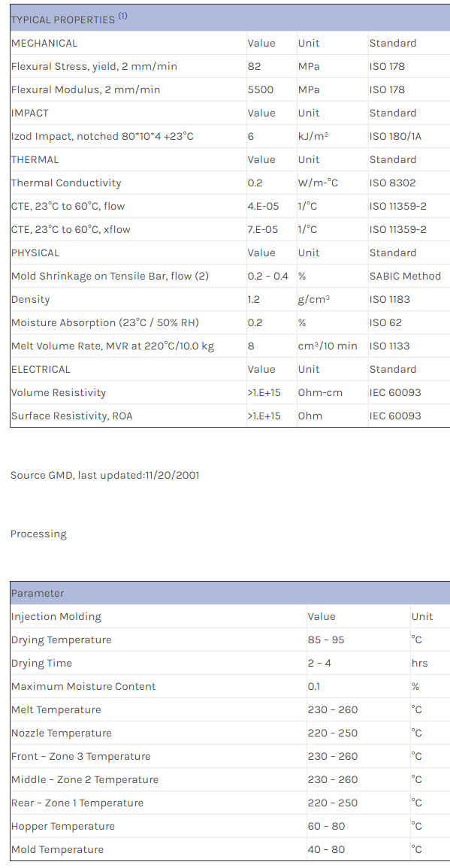450x868 pixels.
Task: Click the ISO 180/1A standard cell
Action: pyautogui.click(x=395, y=136)
